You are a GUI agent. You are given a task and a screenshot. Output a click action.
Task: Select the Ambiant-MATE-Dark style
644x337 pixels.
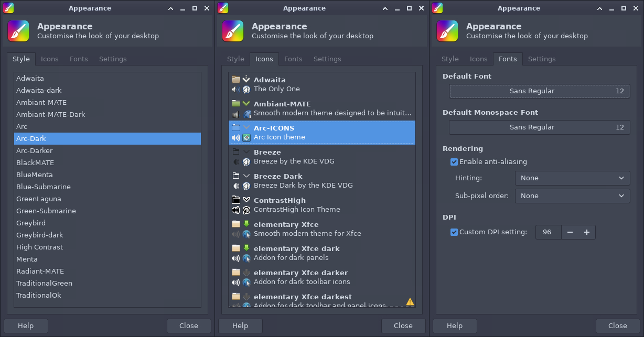coord(108,115)
